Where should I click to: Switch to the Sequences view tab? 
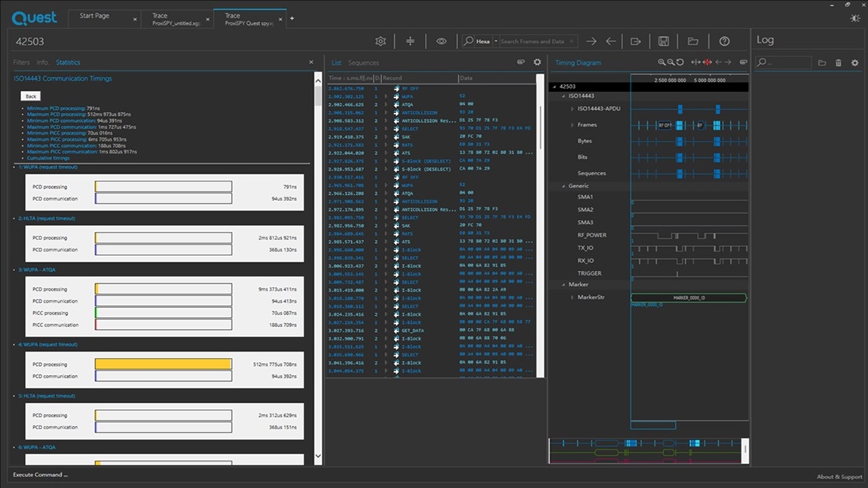tap(364, 63)
